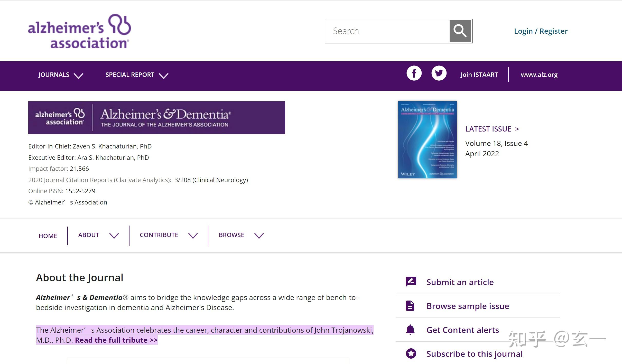
Task: Click Read the full tribute link
Action: pyautogui.click(x=116, y=340)
